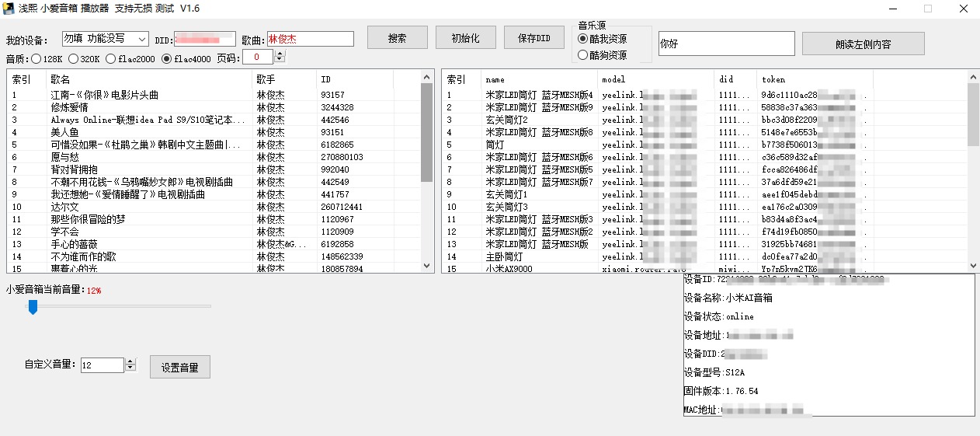Click the 歌曲 song name input field

click(x=310, y=39)
